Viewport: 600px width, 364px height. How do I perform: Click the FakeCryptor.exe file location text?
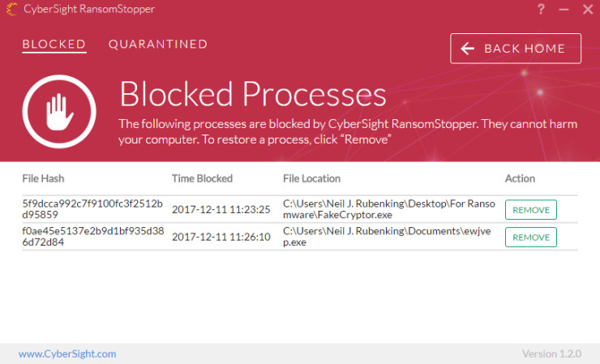pos(389,209)
